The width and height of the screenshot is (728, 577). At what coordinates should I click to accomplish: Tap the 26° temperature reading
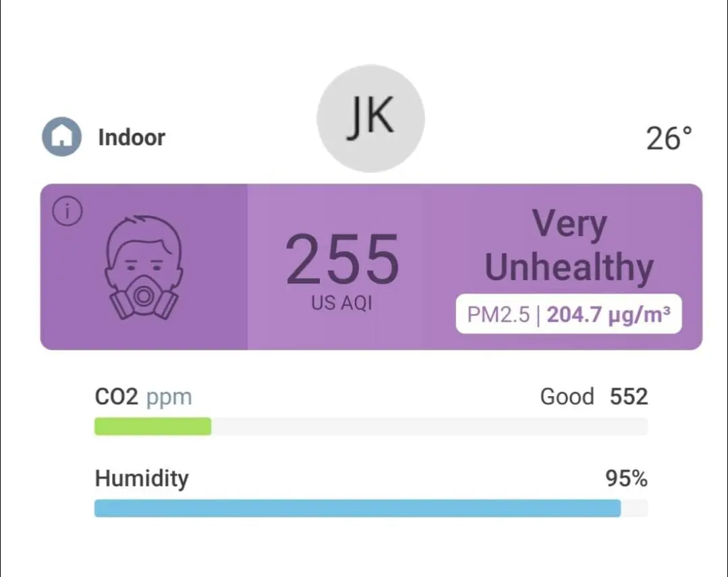(x=669, y=138)
